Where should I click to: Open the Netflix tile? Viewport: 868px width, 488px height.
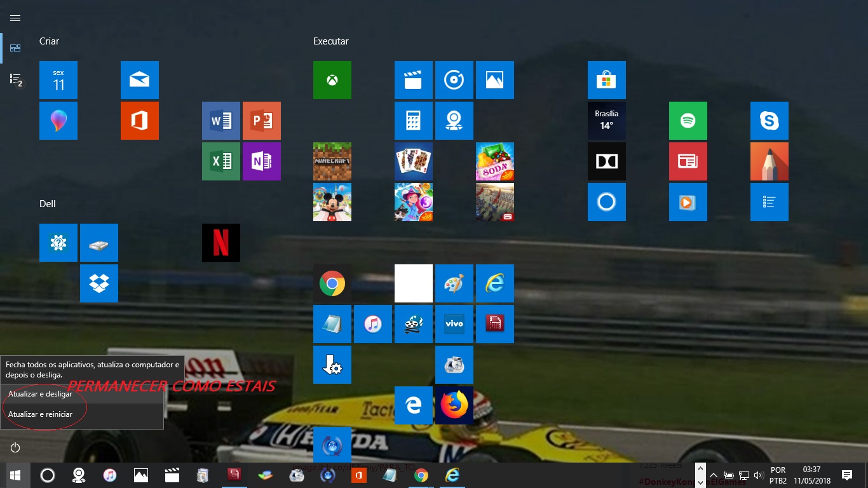point(221,243)
